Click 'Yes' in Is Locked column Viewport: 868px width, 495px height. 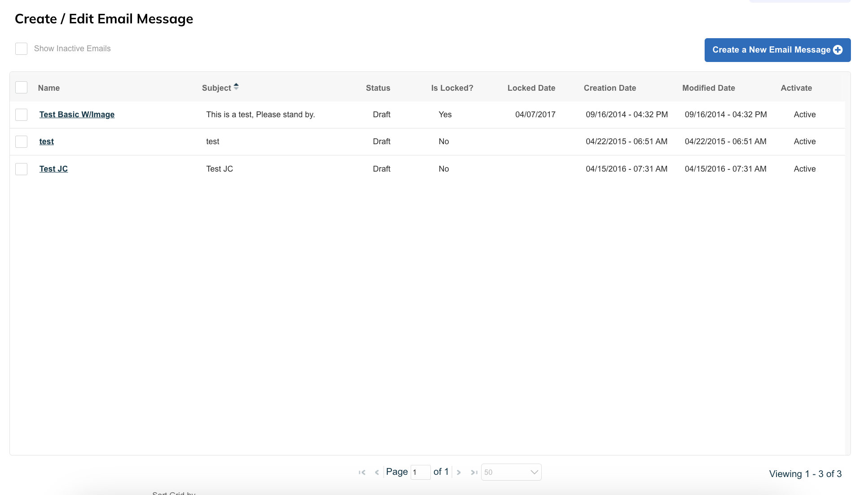point(445,115)
